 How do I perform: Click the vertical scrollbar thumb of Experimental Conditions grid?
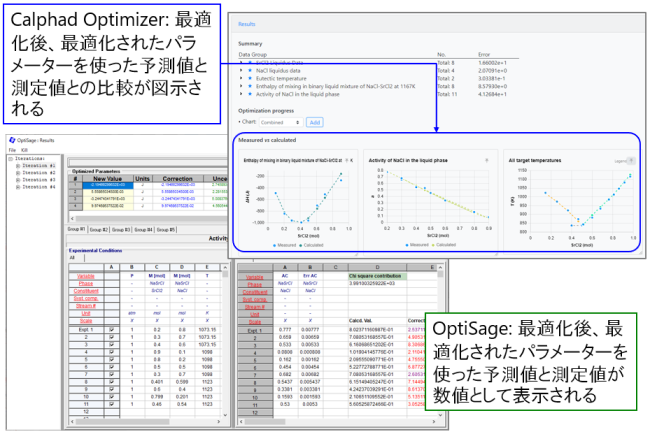(x=225, y=274)
